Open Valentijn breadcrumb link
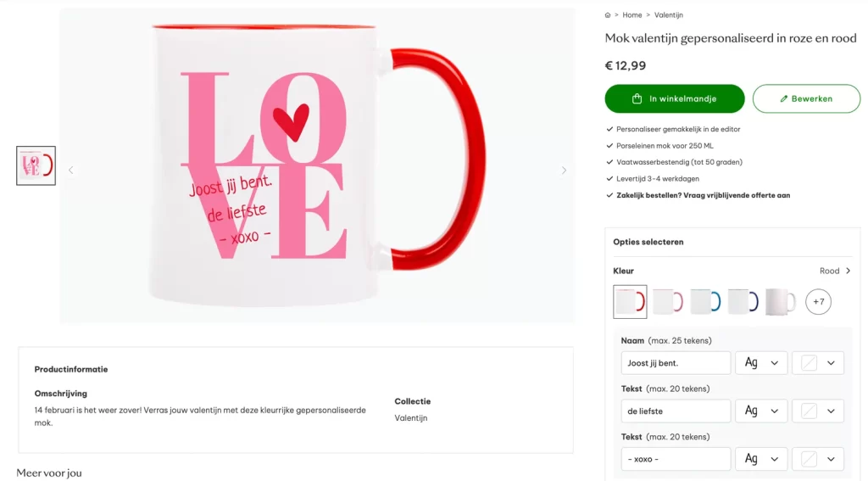Image resolution: width=868 pixels, height=481 pixels. 669,15
